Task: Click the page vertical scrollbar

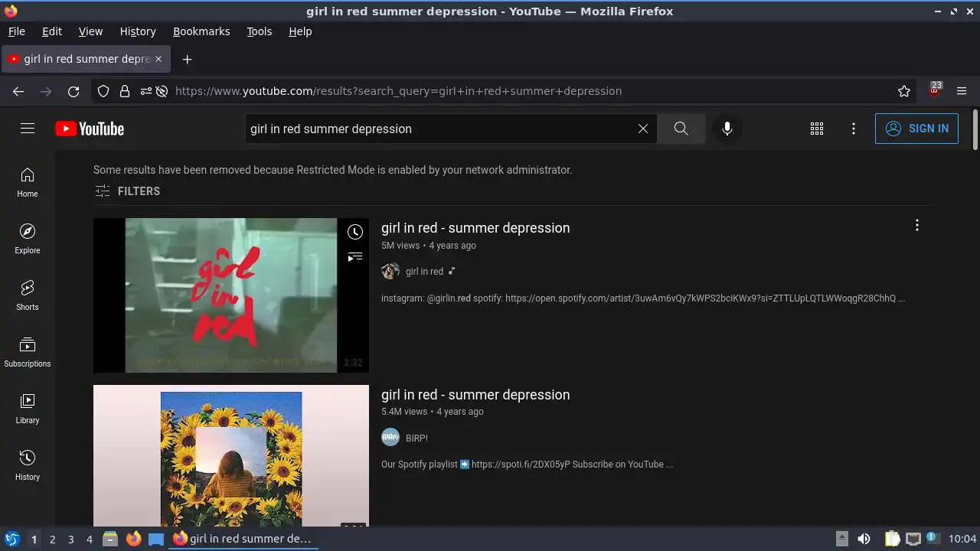Action: (x=975, y=130)
